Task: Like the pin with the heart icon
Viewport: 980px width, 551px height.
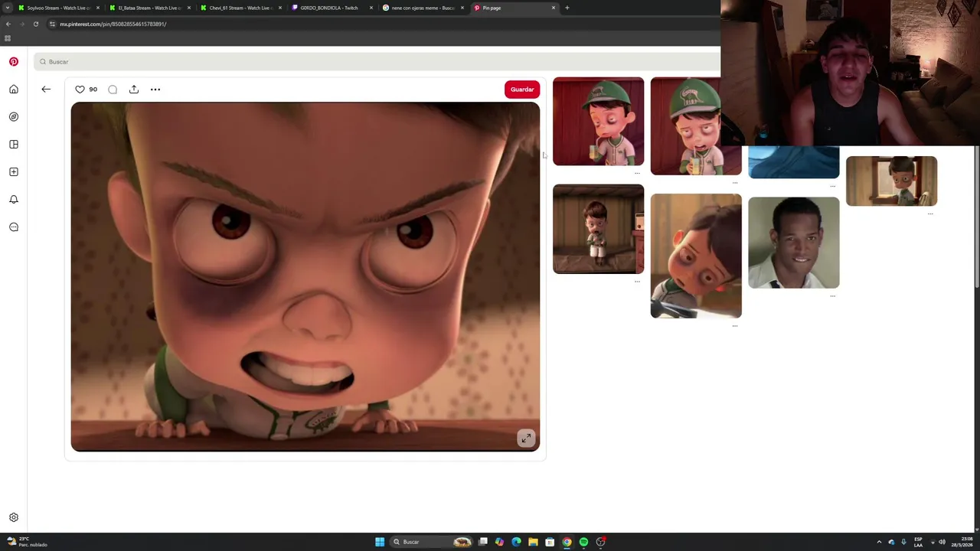Action: [x=80, y=90]
